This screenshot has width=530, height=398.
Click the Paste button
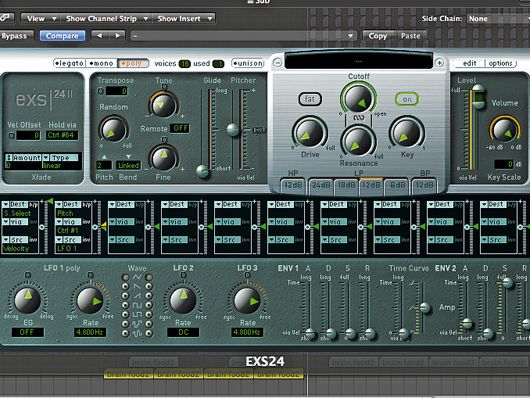410,36
